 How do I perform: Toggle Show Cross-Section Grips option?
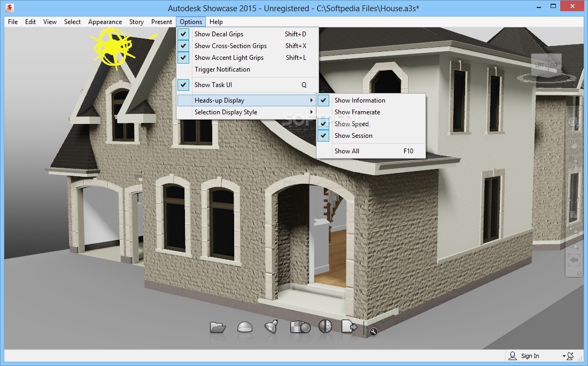pos(247,46)
